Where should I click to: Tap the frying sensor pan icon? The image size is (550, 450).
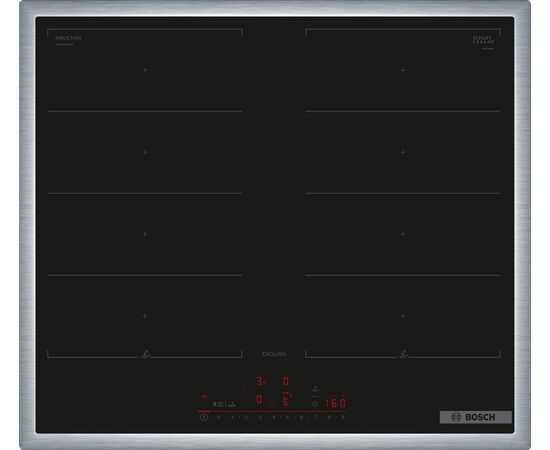[x=316, y=389]
